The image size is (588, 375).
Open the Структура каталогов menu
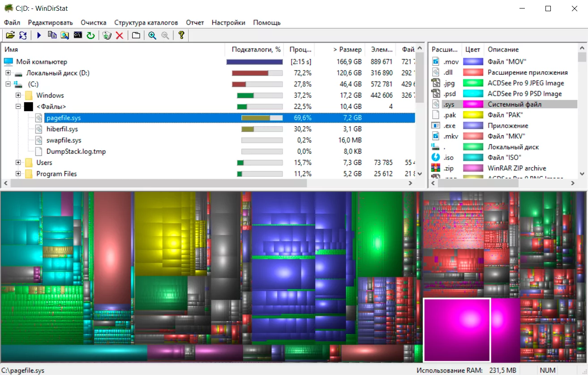tap(146, 22)
